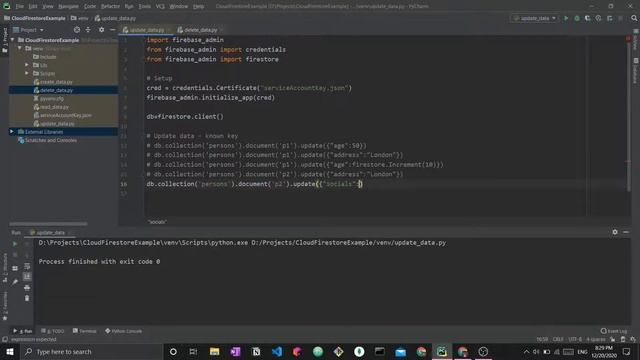Click the UTF-8 encoding in status bar
The width and height of the screenshot is (640, 360).
[575, 339]
